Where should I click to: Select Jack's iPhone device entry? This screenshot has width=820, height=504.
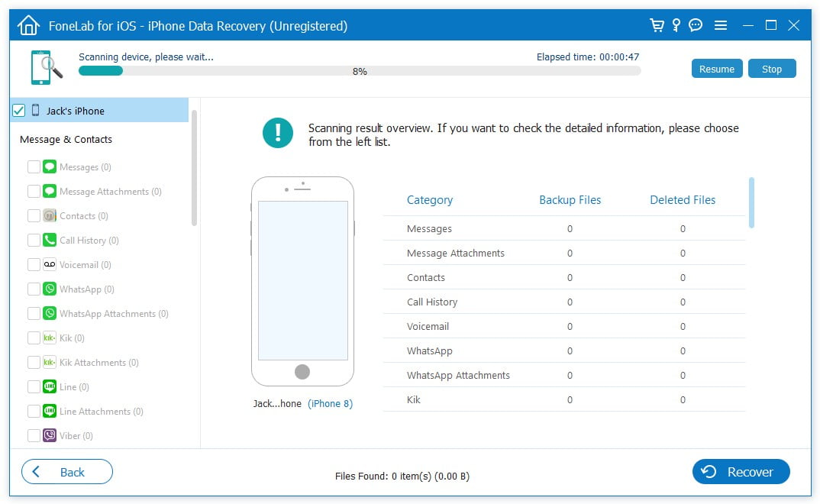point(99,110)
